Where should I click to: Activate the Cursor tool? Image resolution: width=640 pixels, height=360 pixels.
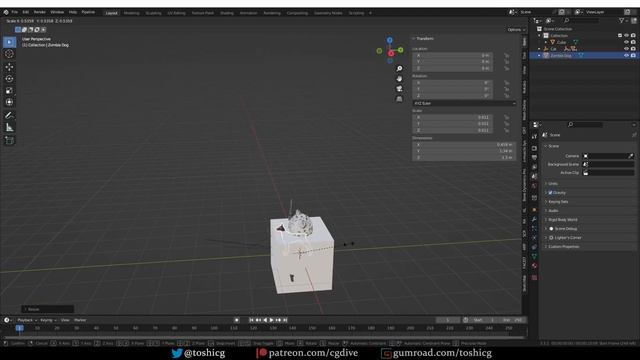9,54
